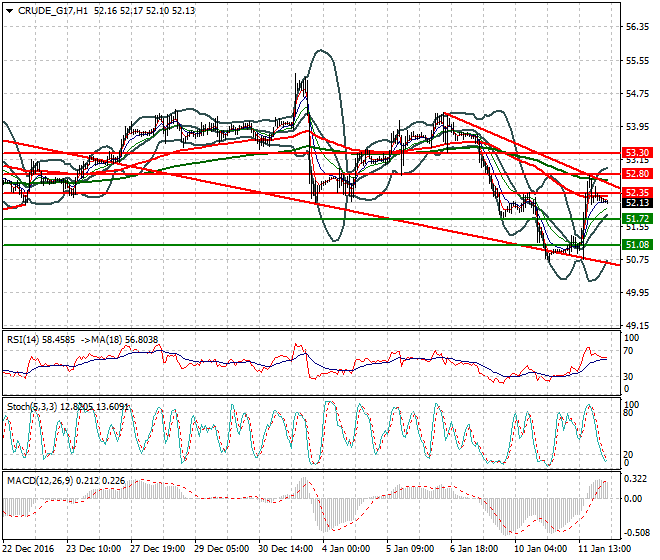Click the Stochastic 20 level label
Screen dimensions: 660x560
click(x=628, y=455)
